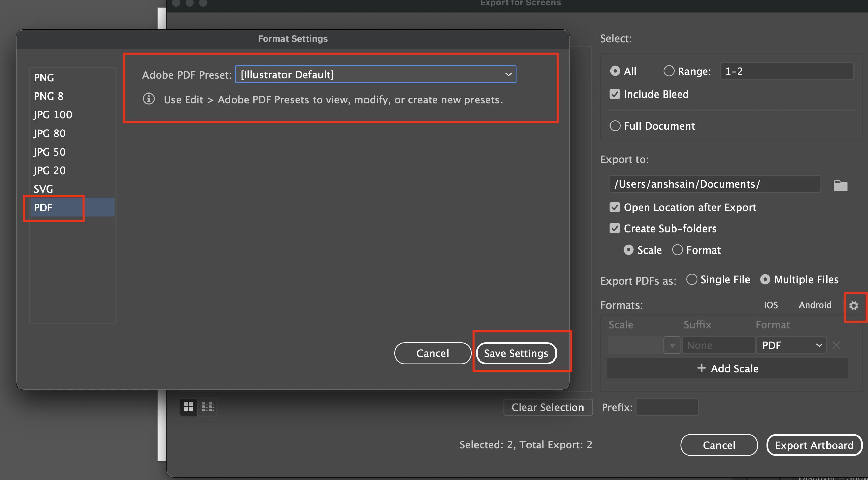Image resolution: width=868 pixels, height=480 pixels.
Task: Click the Save Settings button
Action: [516, 353]
